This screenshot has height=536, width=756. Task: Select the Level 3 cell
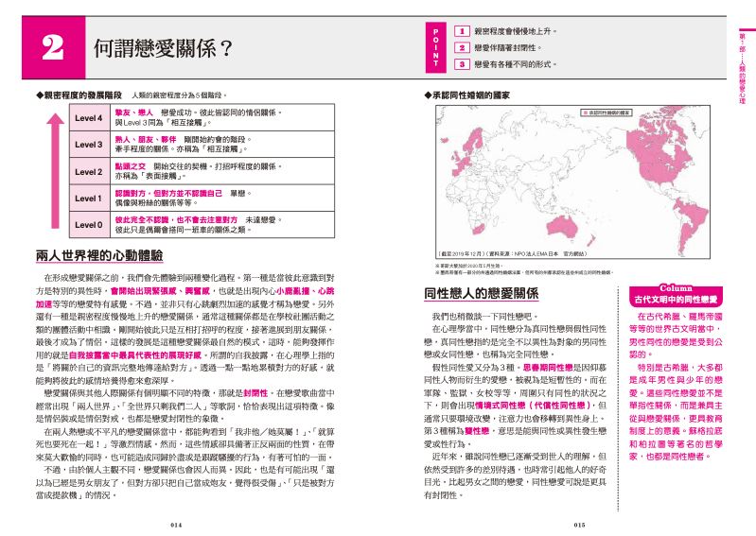(89, 145)
